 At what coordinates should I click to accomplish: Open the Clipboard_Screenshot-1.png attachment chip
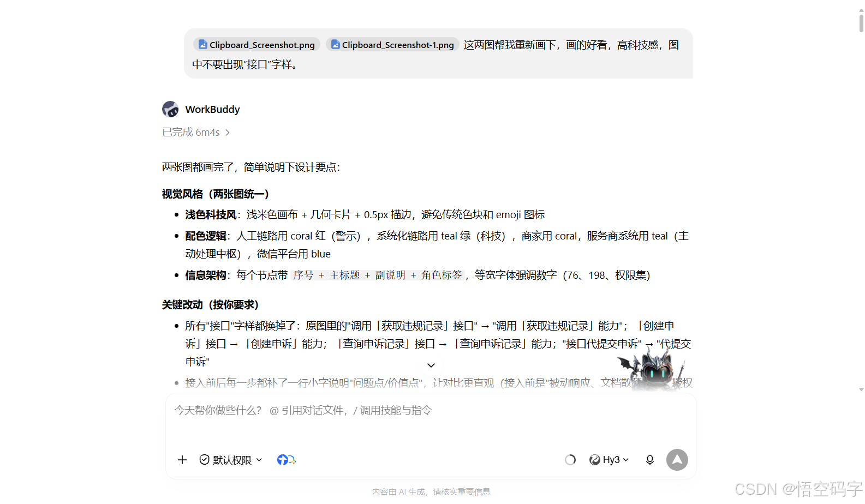[x=392, y=45]
